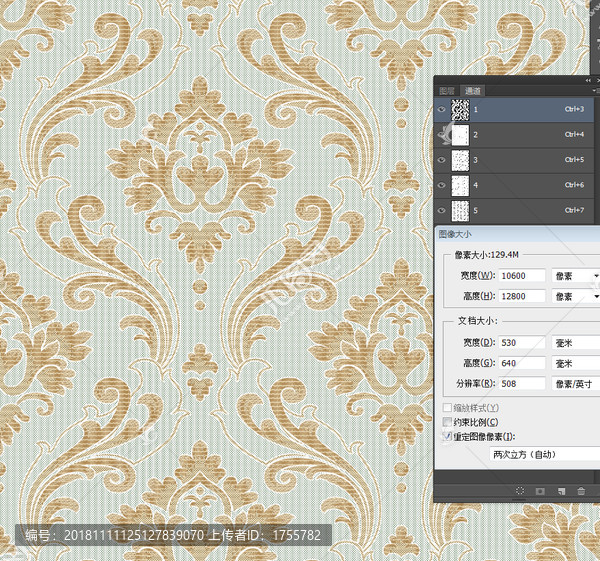Click Ctrl+6 shortcut text

(x=574, y=185)
